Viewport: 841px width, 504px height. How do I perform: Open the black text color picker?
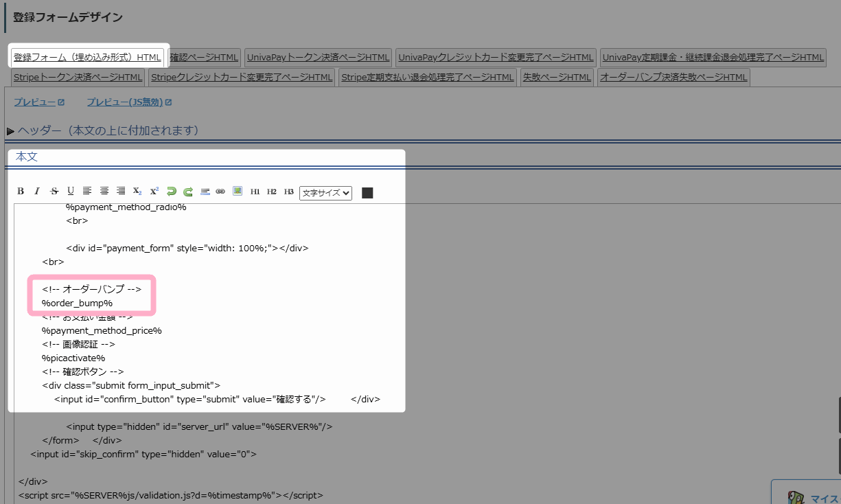pos(367,193)
